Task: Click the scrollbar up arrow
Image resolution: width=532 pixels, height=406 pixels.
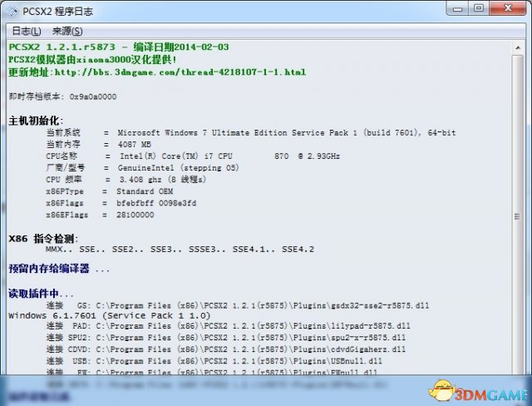Action: [518, 47]
